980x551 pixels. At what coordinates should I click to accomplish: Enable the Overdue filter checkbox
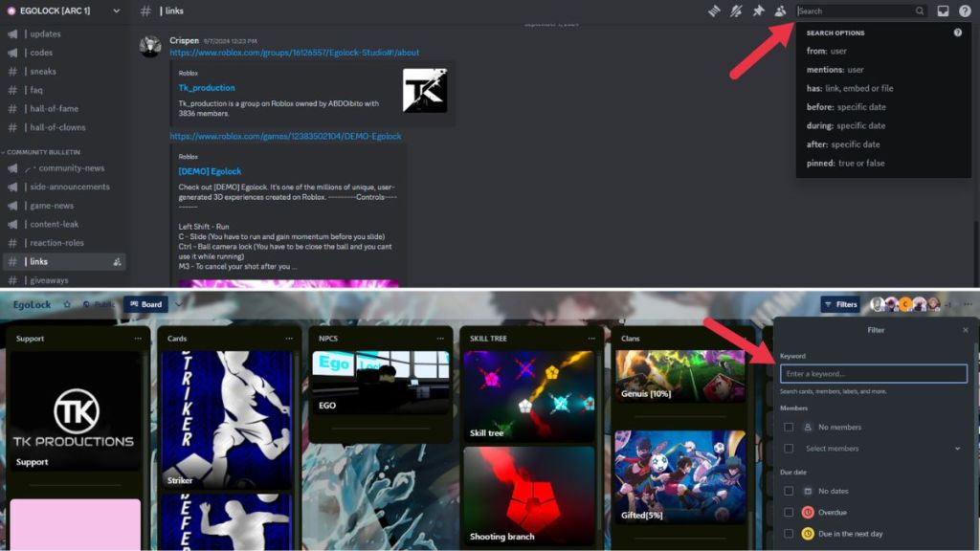click(789, 512)
